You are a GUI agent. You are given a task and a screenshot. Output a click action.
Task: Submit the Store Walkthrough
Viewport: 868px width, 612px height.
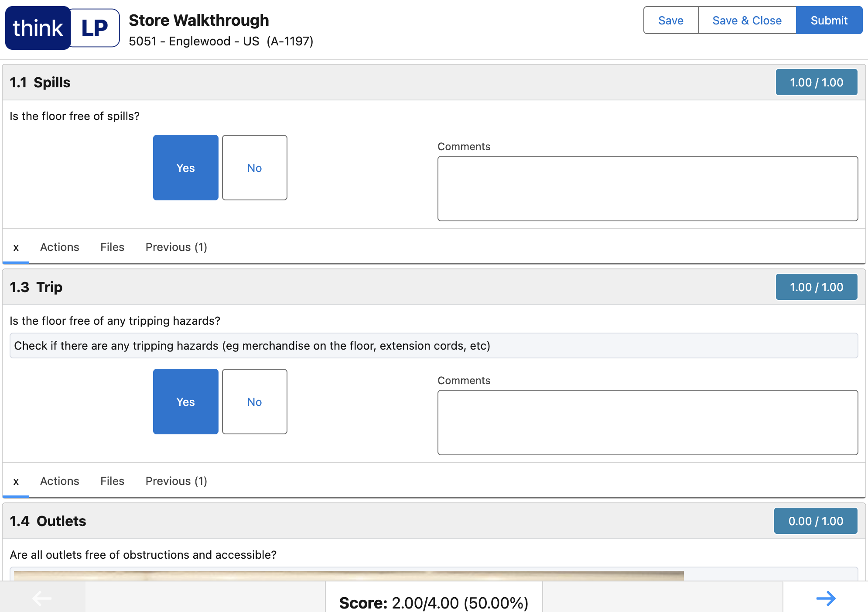coord(829,21)
